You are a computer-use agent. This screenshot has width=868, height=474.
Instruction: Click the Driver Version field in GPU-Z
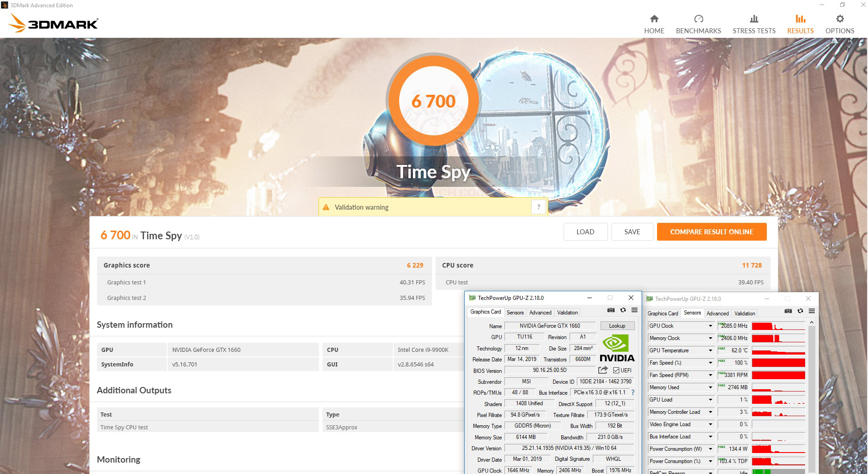tap(569, 448)
